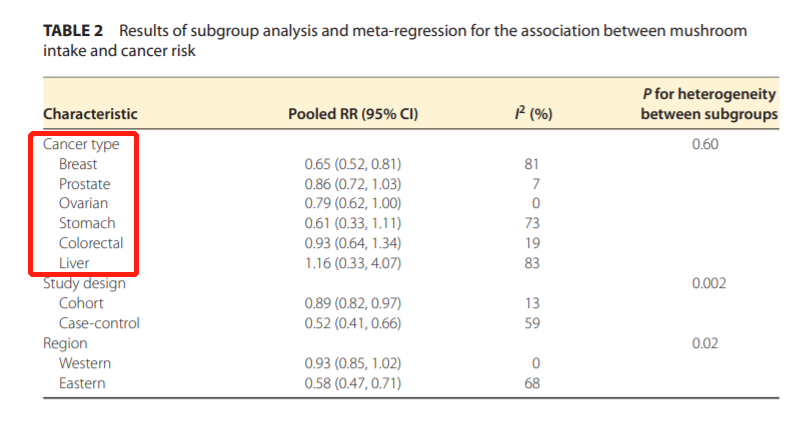Click the Cancer type group row label

[x=81, y=144]
